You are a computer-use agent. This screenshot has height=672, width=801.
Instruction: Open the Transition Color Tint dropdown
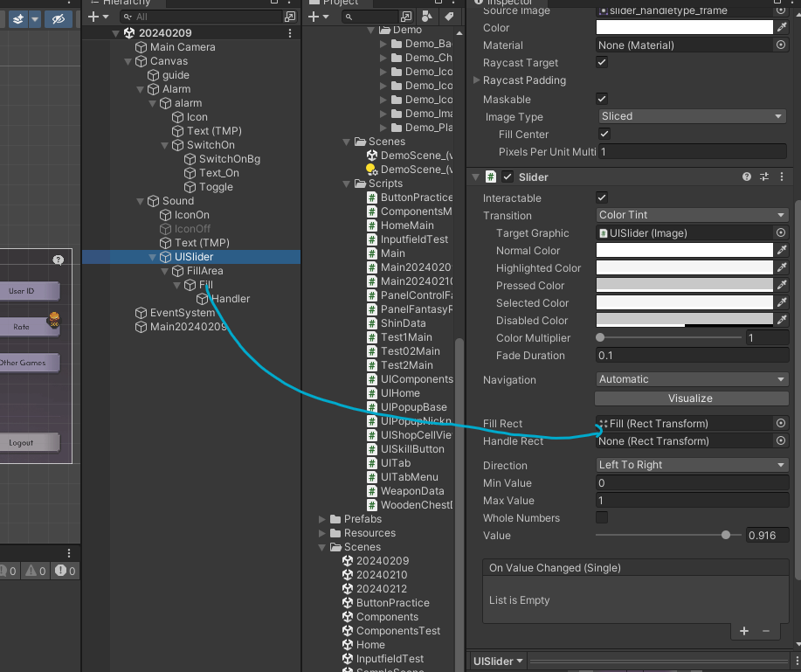[692, 215]
